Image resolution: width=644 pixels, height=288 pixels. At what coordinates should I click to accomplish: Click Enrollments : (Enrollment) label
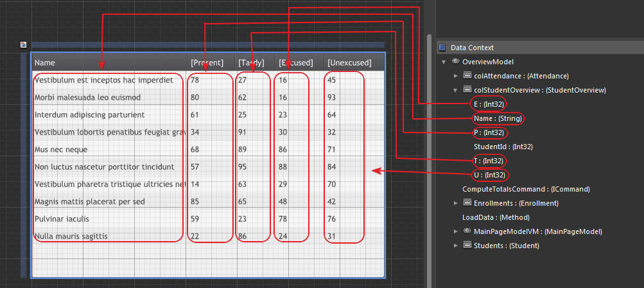[516, 203]
